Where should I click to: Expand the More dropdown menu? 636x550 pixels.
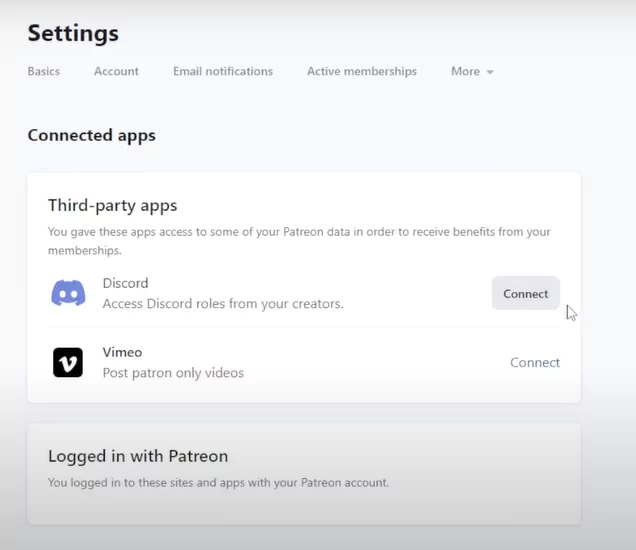(472, 71)
